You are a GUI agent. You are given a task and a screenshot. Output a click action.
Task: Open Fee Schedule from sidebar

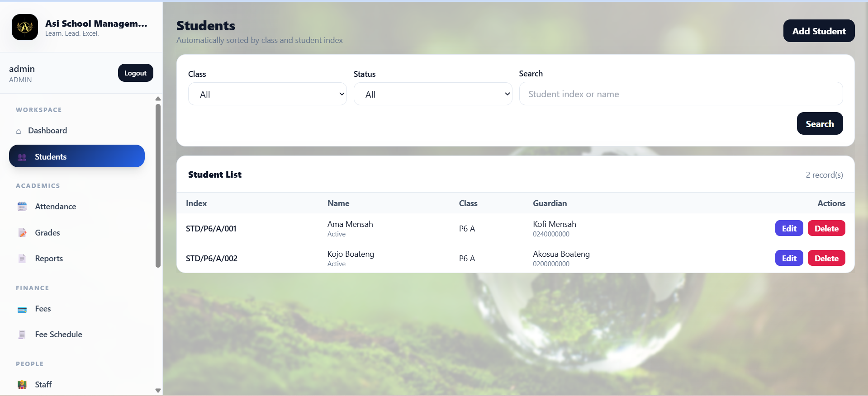77,335
